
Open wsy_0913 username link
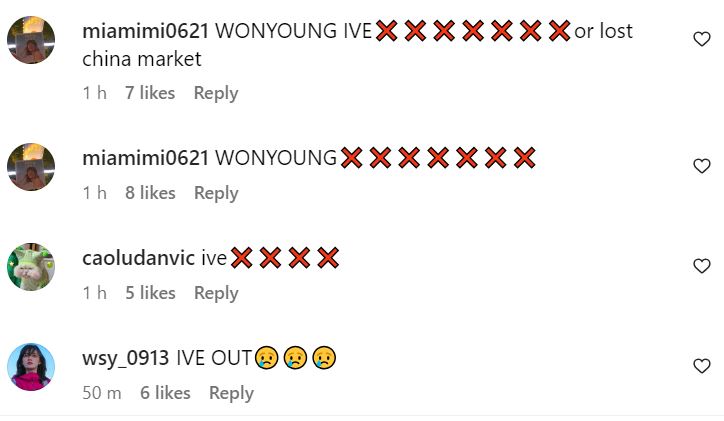click(126, 359)
